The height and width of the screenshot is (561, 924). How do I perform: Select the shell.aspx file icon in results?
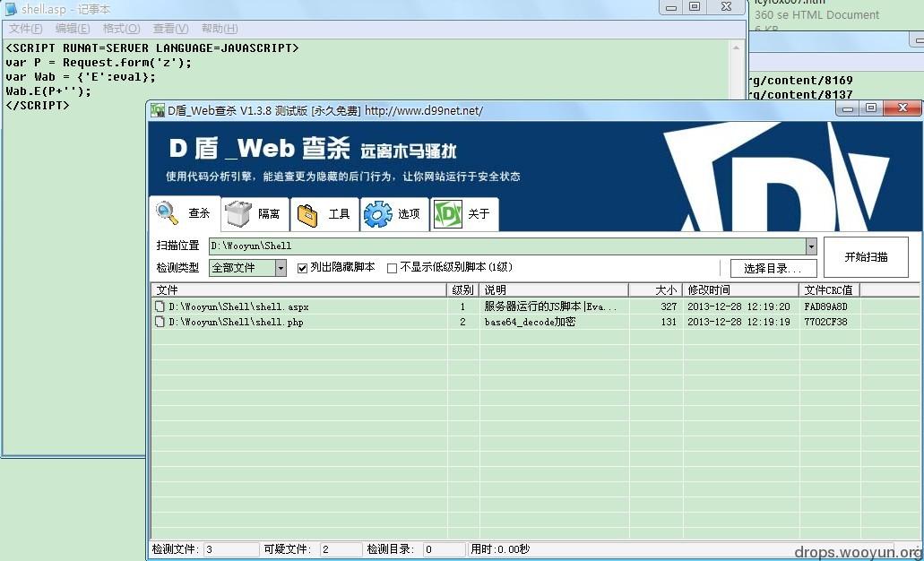pyautogui.click(x=160, y=306)
